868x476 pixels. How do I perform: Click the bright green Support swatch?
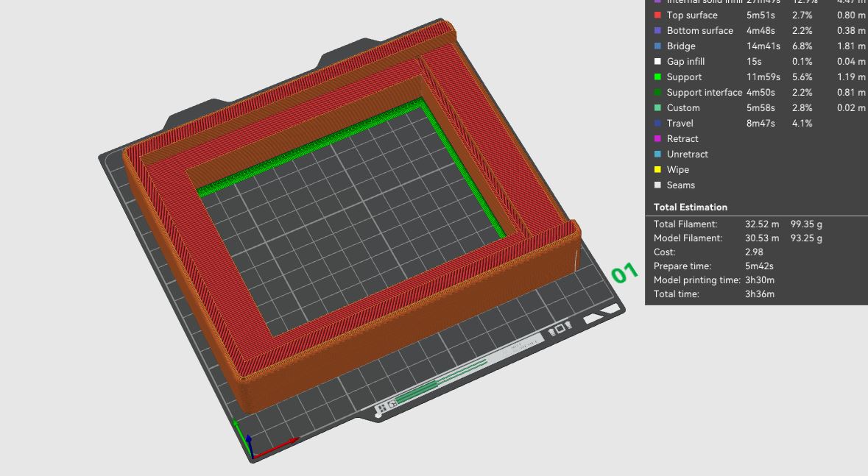[x=657, y=77]
